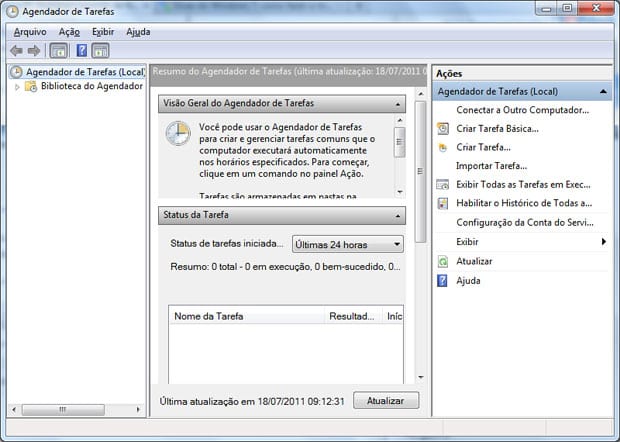Collapse Agendador de Tarefas (Local) actions group

click(603, 91)
